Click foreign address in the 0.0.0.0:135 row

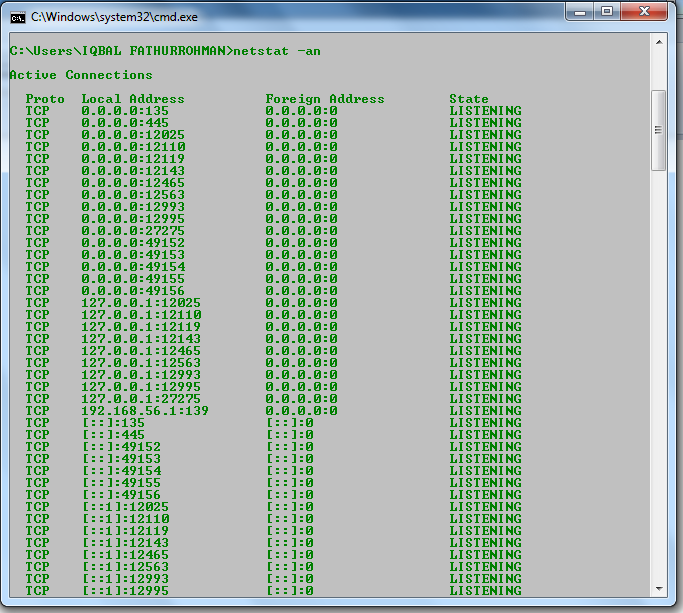301,111
